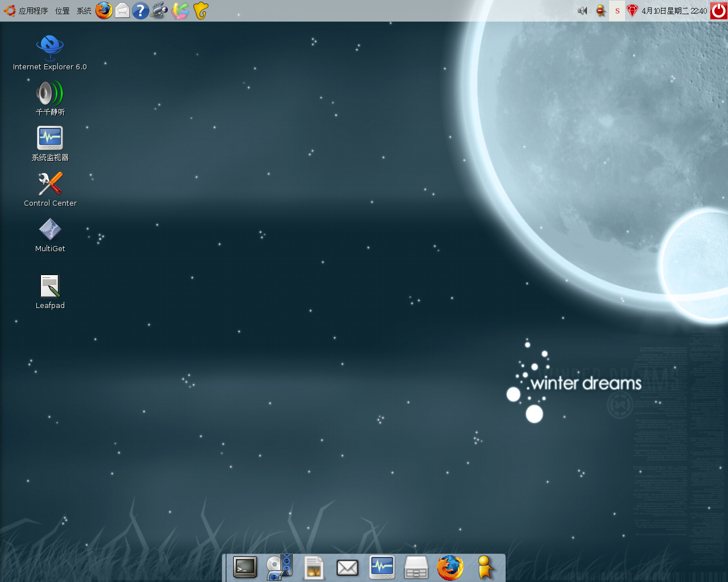Click the red power button
The height and width of the screenshot is (582, 728).
click(x=719, y=10)
